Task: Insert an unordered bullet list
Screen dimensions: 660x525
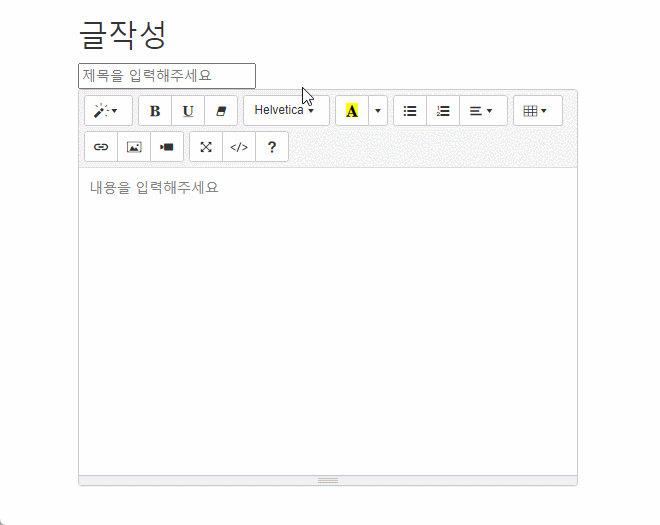Action: tap(410, 111)
